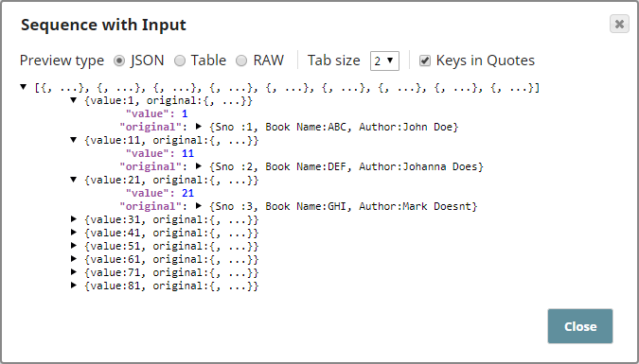This screenshot has width=639, height=364.
Task: Collapse the value:1 object node
Action: pyautogui.click(x=73, y=100)
